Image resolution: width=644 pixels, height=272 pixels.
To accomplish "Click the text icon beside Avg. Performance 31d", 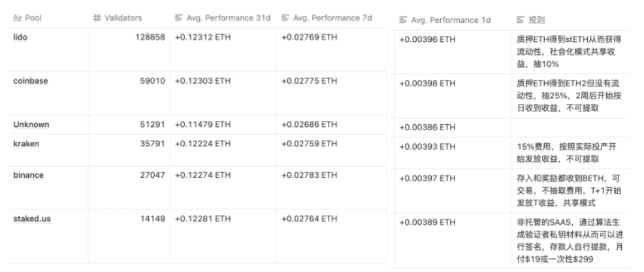I will coord(179,18).
